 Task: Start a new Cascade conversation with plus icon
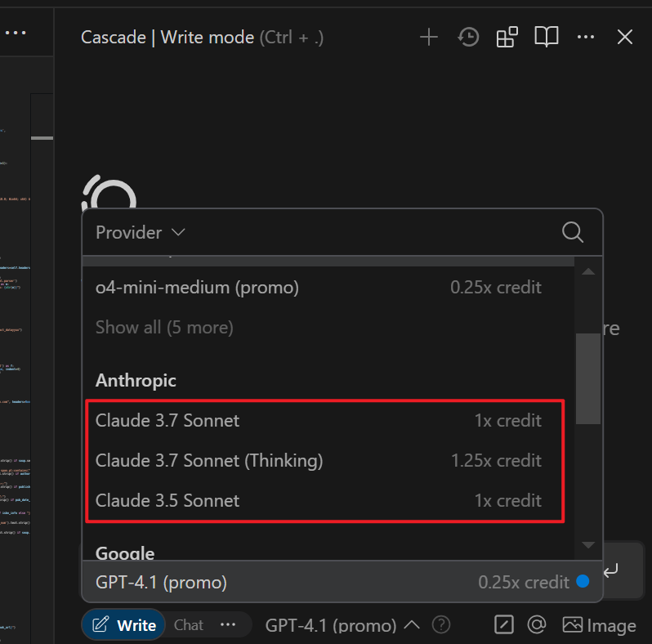(429, 38)
